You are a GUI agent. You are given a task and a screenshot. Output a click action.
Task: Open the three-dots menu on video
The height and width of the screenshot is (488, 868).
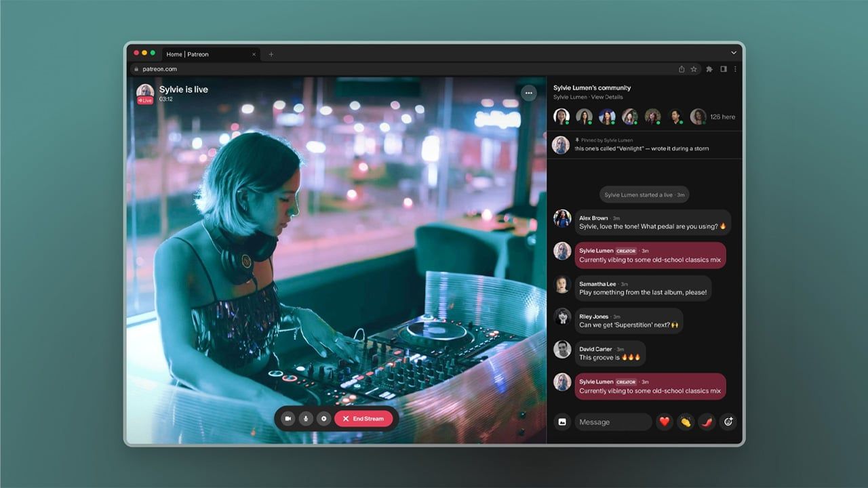click(529, 93)
